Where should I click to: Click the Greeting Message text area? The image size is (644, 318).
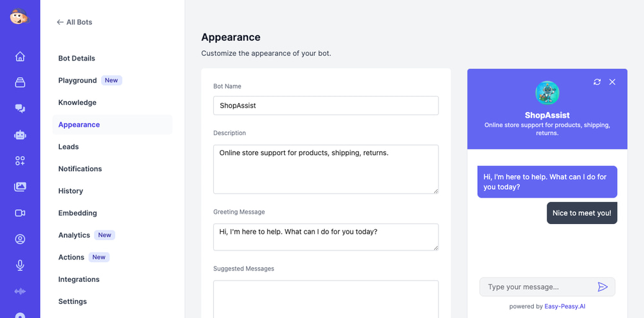(326, 237)
